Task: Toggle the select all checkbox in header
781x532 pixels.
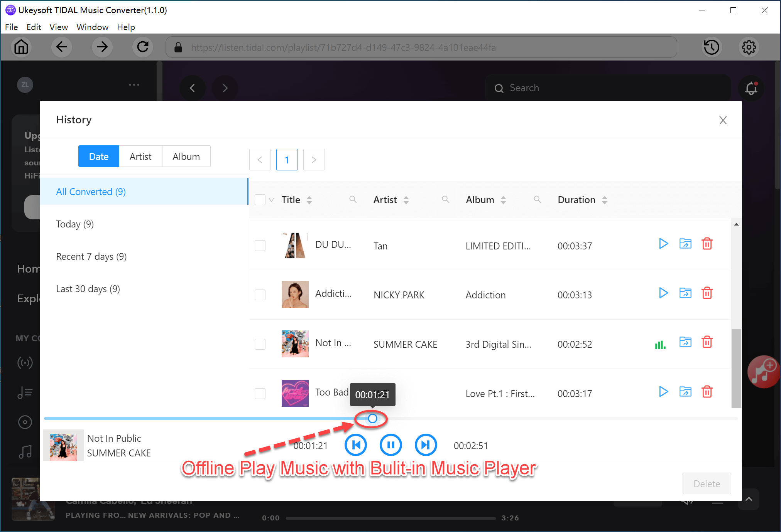Action: click(260, 200)
